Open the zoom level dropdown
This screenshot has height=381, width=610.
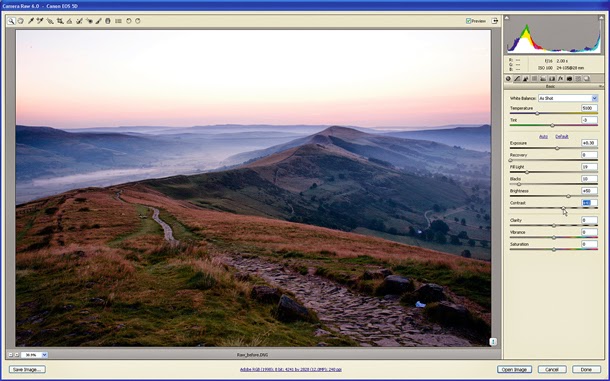pos(44,355)
